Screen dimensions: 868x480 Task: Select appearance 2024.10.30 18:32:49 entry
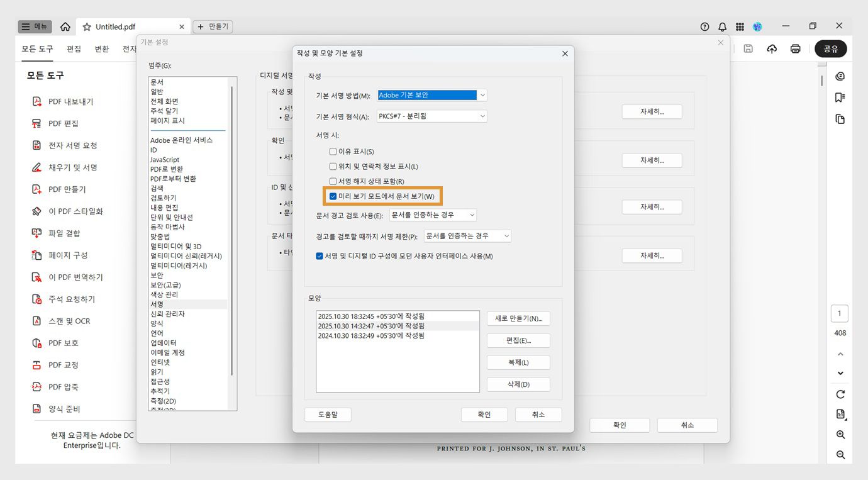[398, 336]
